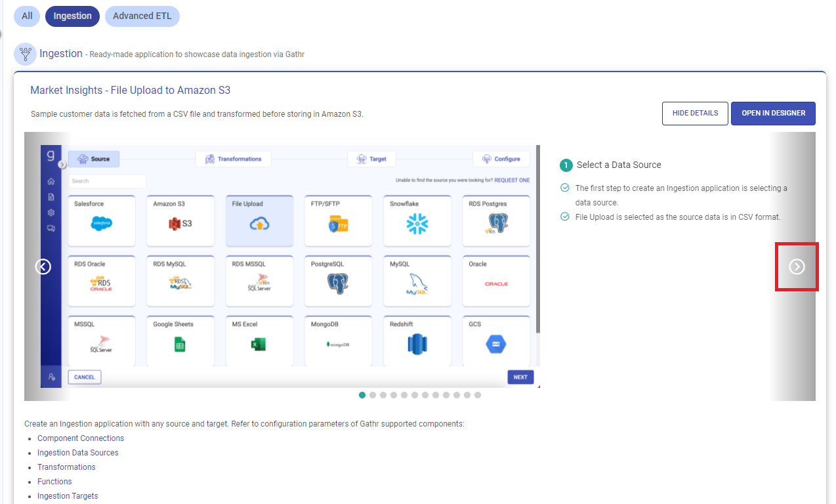The image size is (836, 504).
Task: Click the previous slide arrow in carousel
Action: pyautogui.click(x=43, y=266)
